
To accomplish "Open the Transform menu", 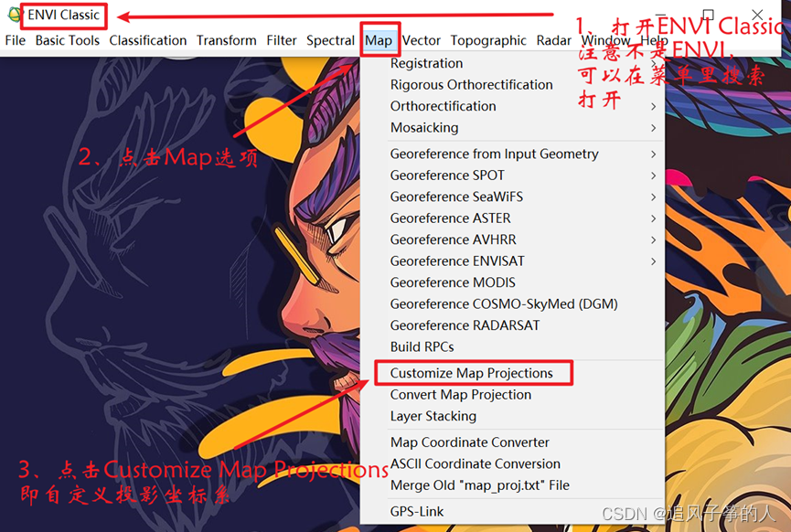I will pyautogui.click(x=227, y=40).
